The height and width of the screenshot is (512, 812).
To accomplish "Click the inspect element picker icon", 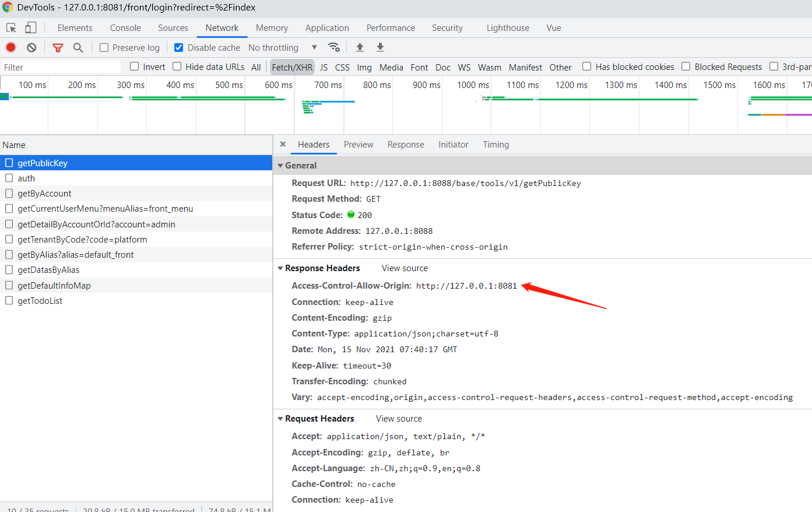I will pos(11,28).
